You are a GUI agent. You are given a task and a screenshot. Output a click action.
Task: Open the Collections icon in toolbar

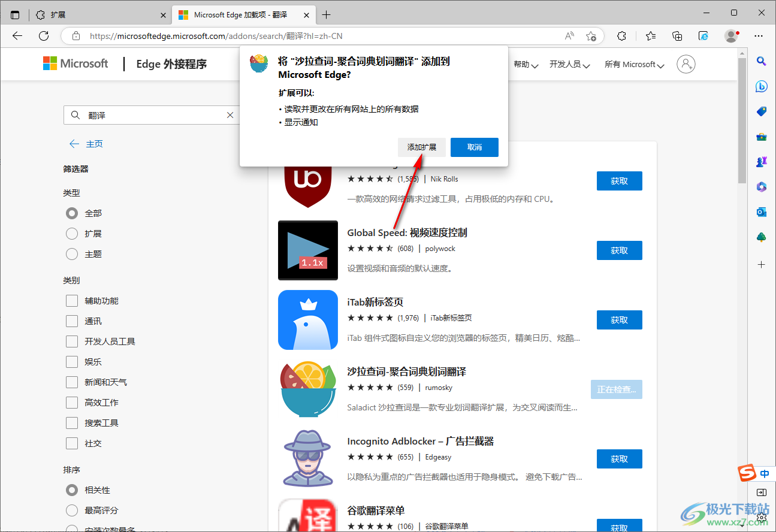click(678, 36)
